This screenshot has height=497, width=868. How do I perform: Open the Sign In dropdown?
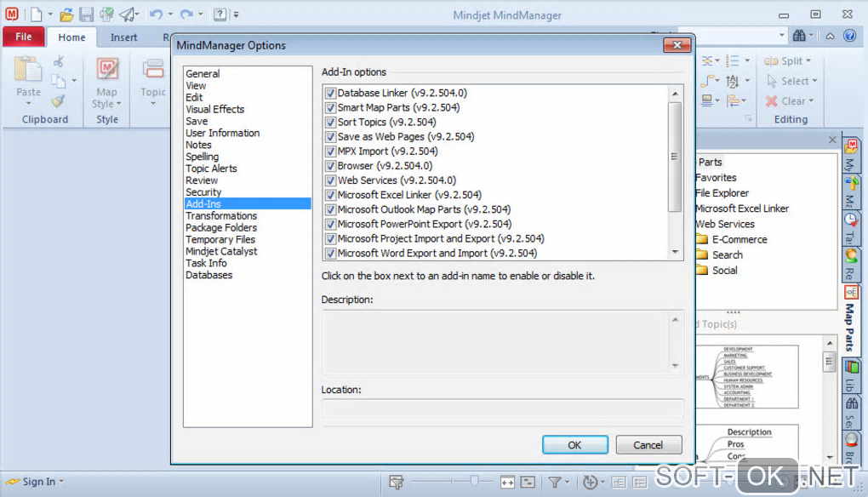[x=61, y=482]
